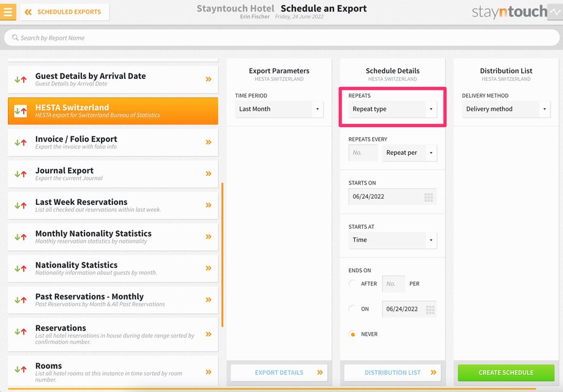This screenshot has width=563, height=392.
Task: Click the report list scrollbar
Action: pyautogui.click(x=222, y=255)
